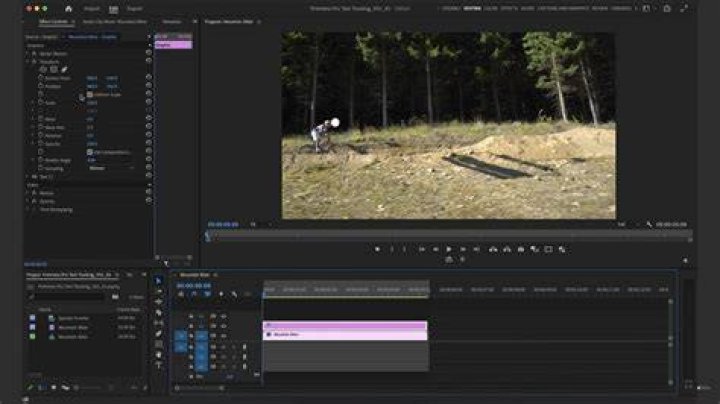Screen dimensions: 720x404
Task: Click the Project panel search field
Action: [x=69, y=297]
